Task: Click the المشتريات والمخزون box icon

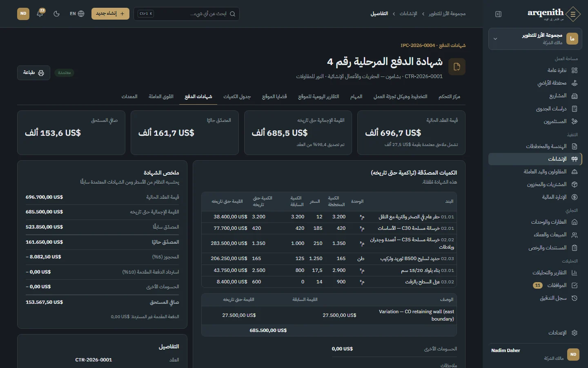Action: (575, 184)
